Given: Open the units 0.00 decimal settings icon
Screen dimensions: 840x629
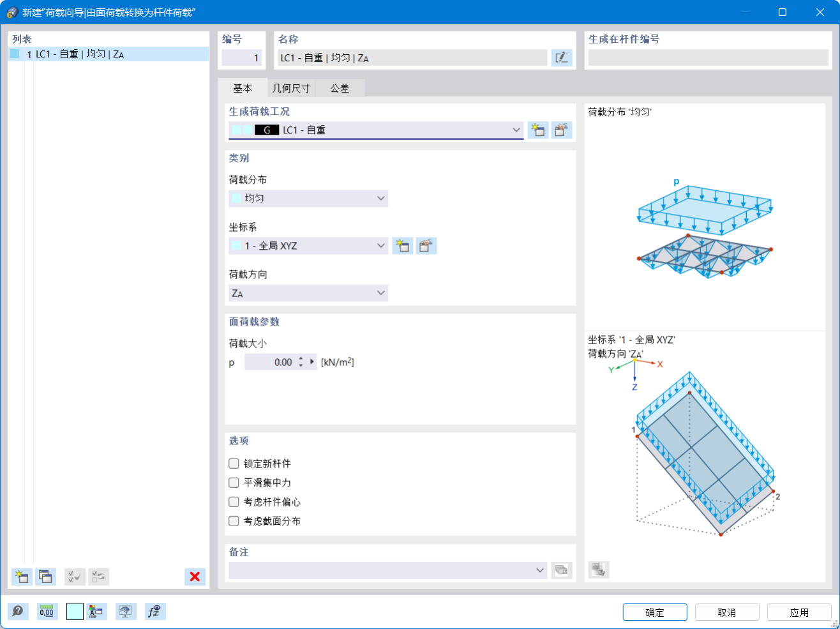Looking at the screenshot, I should [x=47, y=611].
